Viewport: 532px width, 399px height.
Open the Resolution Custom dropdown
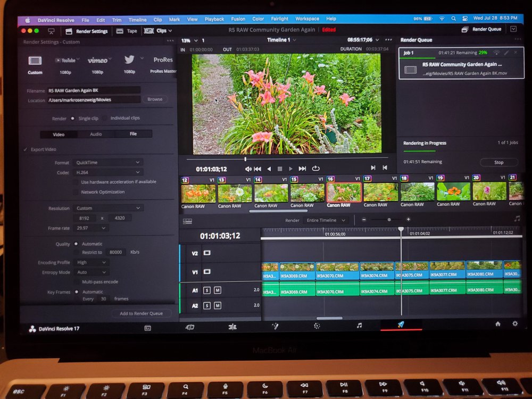pos(108,208)
